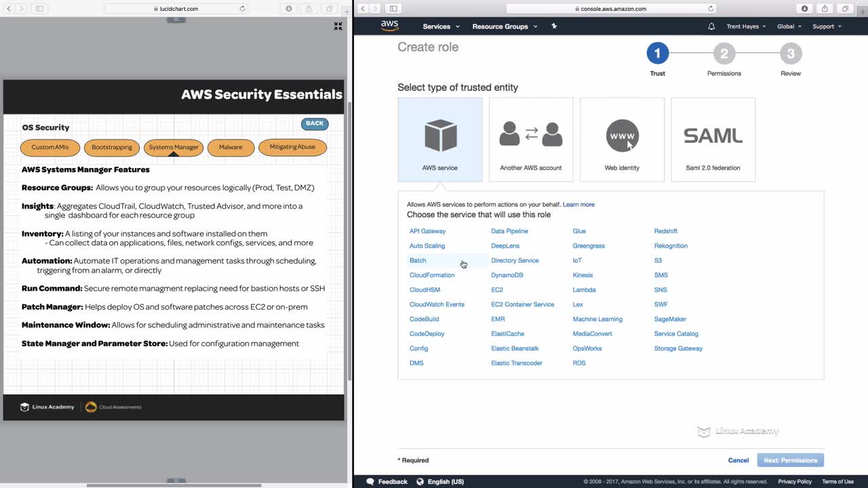Screen dimensions: 868x488
Task: Choose the AWS service trusted entity card
Action: point(440,140)
